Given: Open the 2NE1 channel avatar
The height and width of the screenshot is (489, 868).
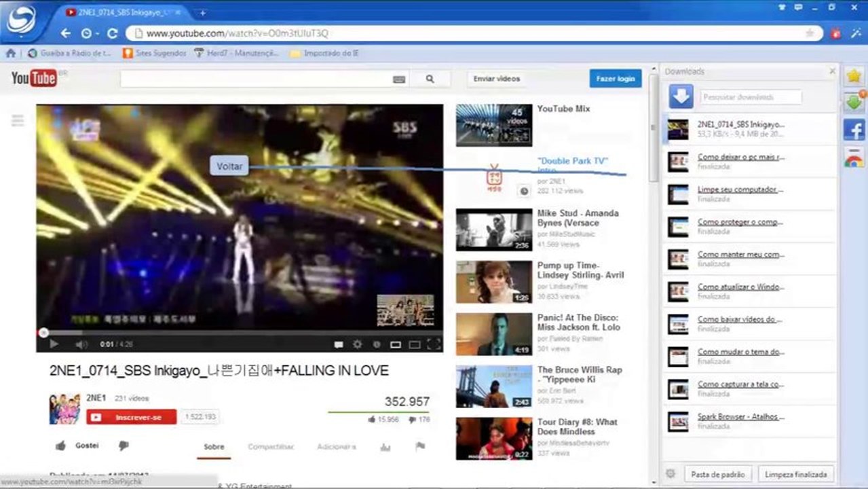Looking at the screenshot, I should pos(64,409).
